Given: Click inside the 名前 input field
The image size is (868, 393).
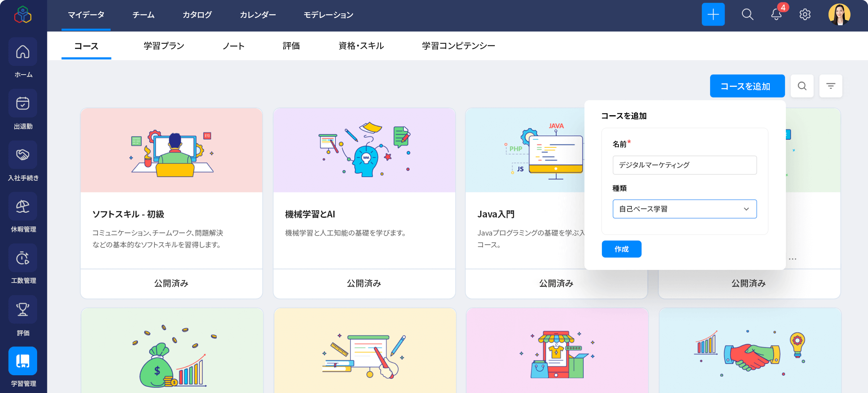Looking at the screenshot, I should point(684,165).
